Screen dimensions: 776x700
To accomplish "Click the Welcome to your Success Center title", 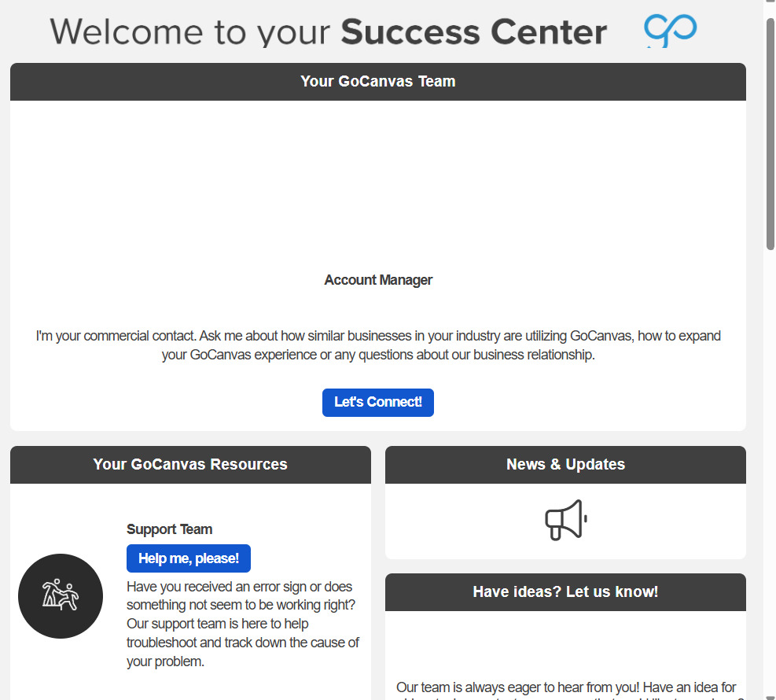I will coord(329,32).
